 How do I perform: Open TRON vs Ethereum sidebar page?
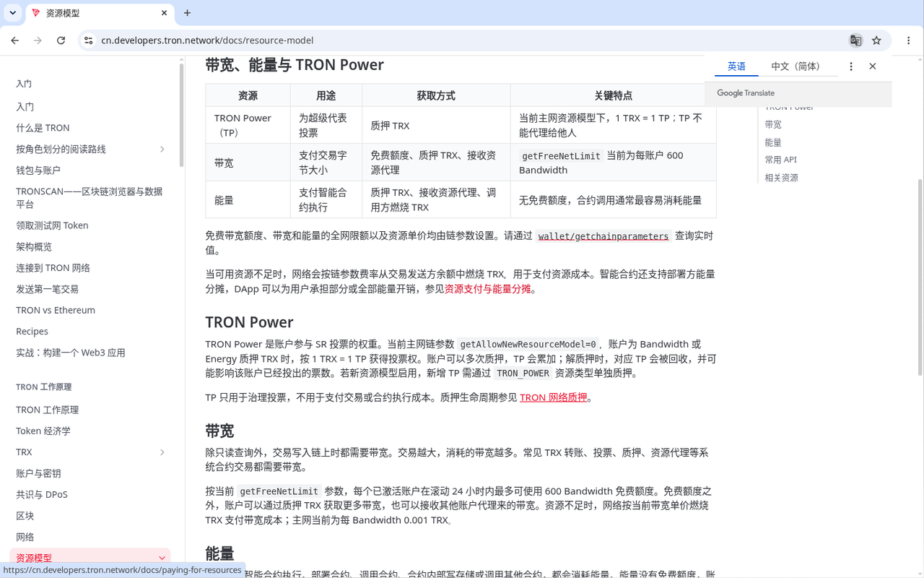click(x=56, y=310)
